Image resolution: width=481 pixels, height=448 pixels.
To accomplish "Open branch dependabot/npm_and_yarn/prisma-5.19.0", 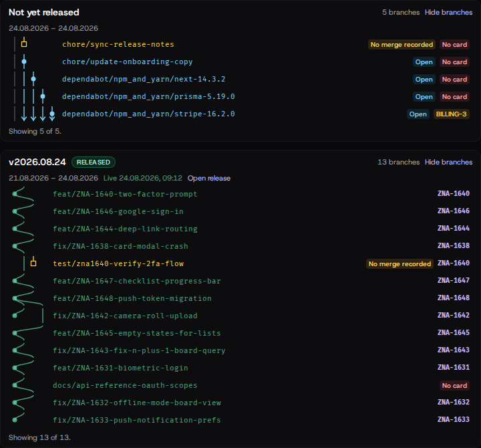I will coord(148,96).
